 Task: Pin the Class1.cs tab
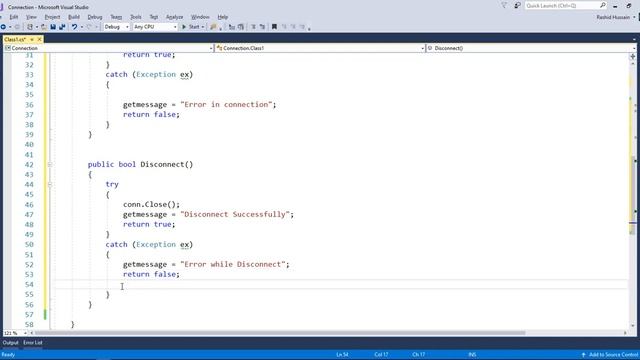tap(32, 39)
